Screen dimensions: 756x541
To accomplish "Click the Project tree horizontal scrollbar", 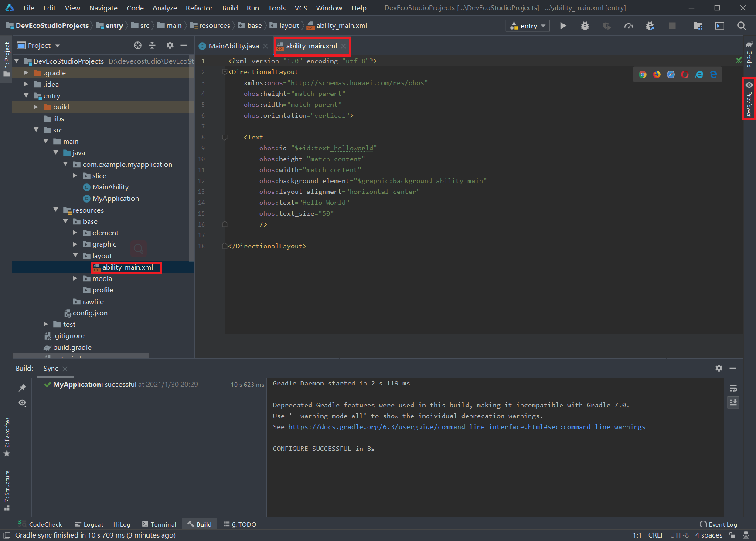I will pos(81,355).
